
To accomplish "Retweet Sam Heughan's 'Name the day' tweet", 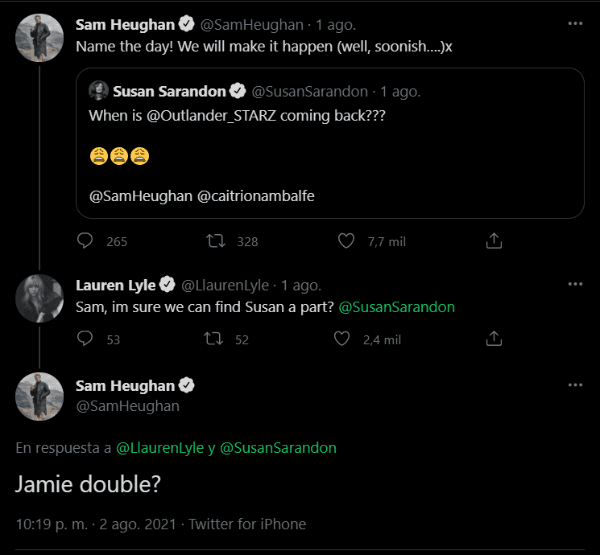I will pos(214,241).
